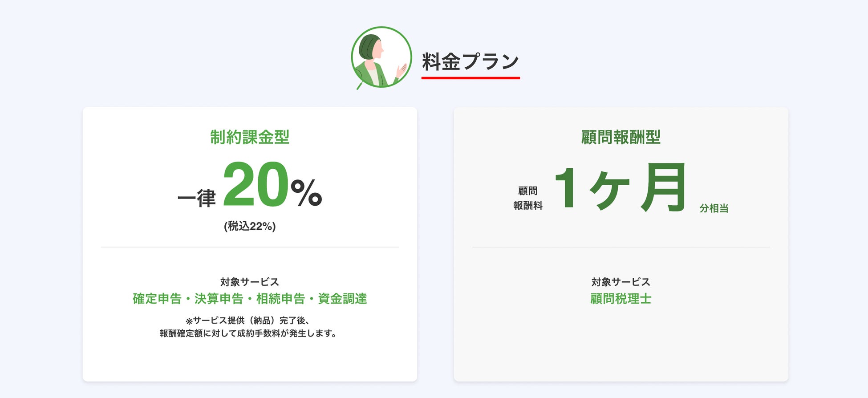Open the 決算申告 service link
The width and height of the screenshot is (868, 398).
coord(219,299)
